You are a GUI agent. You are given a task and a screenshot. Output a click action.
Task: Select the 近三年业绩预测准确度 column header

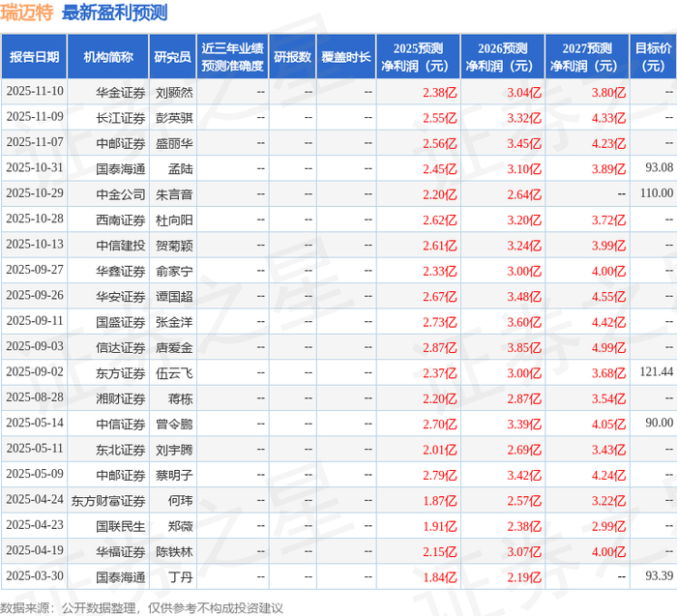[x=233, y=57]
